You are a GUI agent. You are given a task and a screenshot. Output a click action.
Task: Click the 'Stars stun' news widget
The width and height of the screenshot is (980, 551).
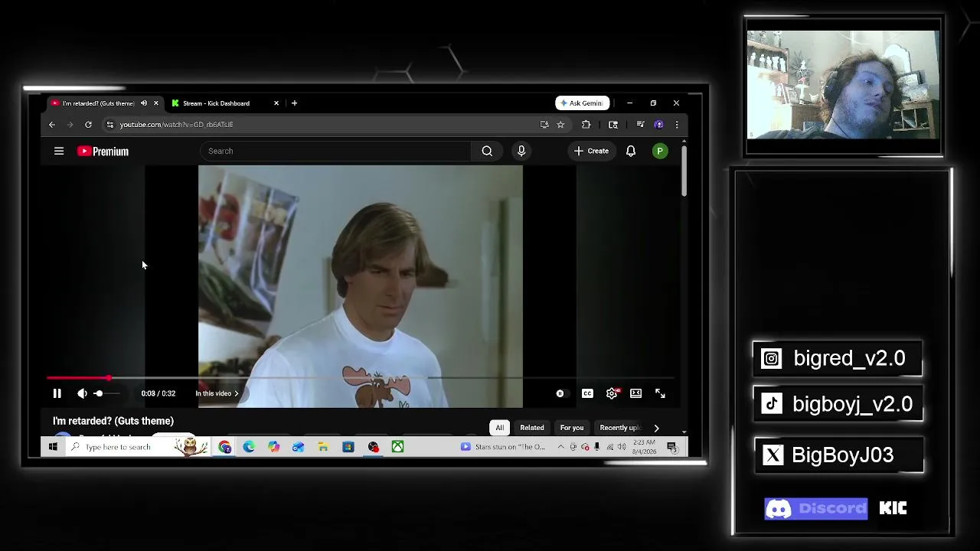pyautogui.click(x=503, y=447)
